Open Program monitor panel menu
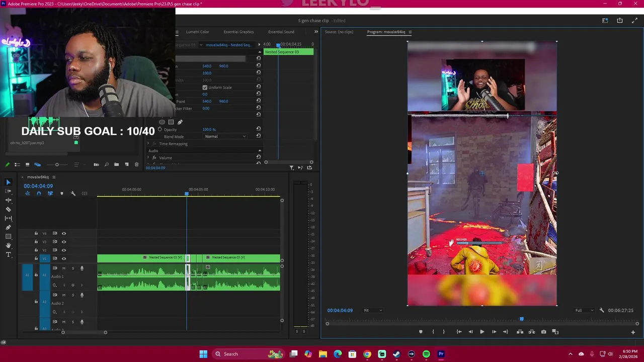This screenshot has width=644, height=362. pyautogui.click(x=410, y=32)
